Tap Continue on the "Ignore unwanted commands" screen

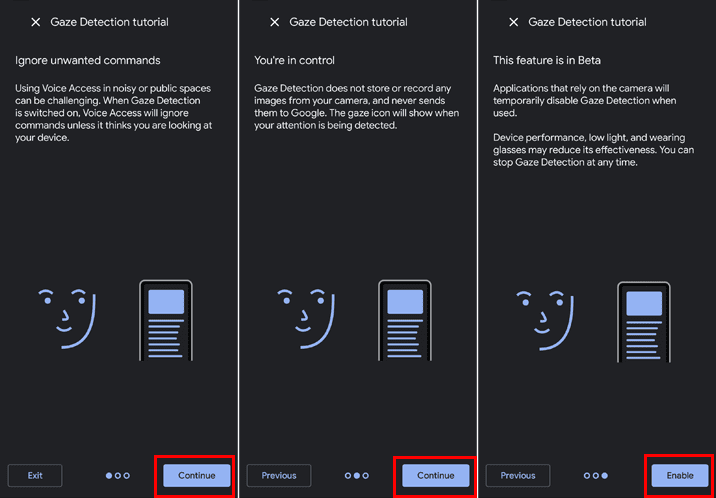pos(197,476)
